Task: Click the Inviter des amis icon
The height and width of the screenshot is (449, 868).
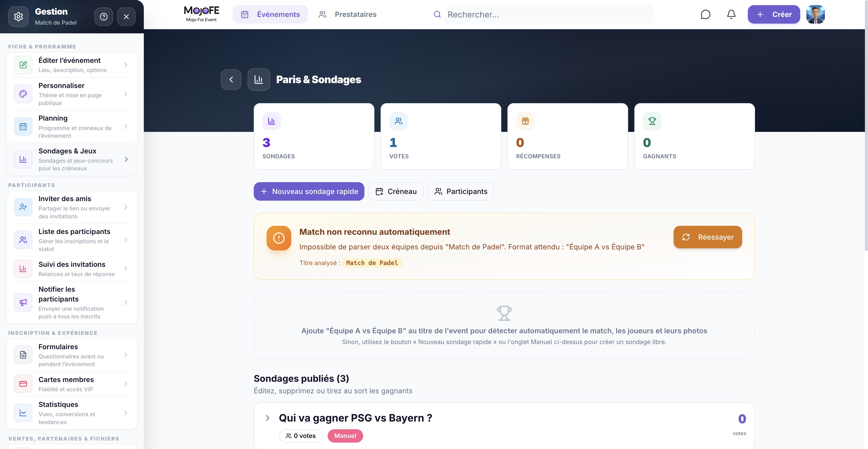Action: 23,207
